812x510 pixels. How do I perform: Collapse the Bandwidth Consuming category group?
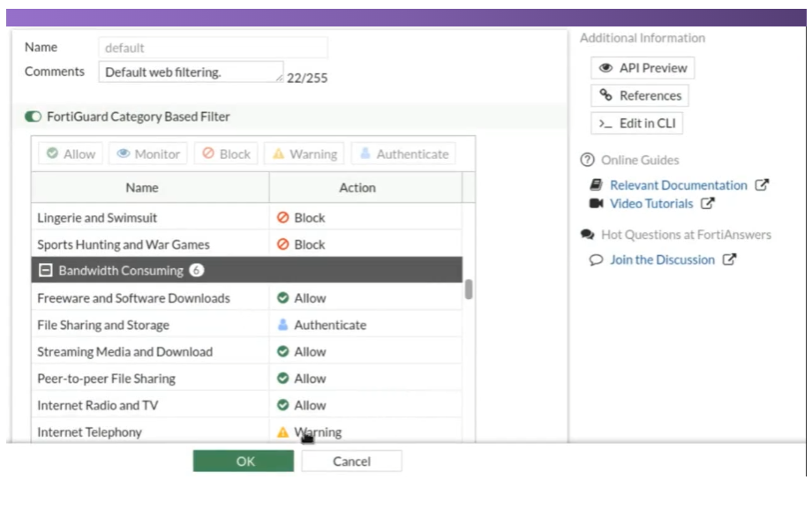[46, 270]
